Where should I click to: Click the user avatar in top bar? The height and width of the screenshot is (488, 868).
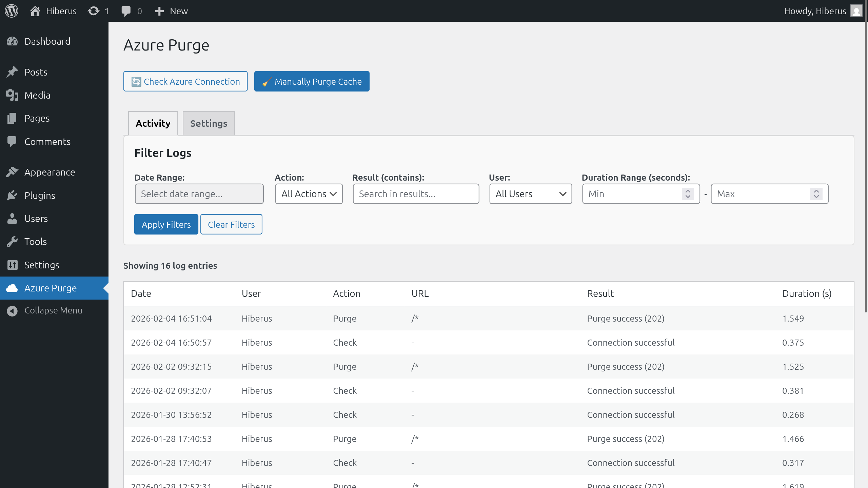856,11
